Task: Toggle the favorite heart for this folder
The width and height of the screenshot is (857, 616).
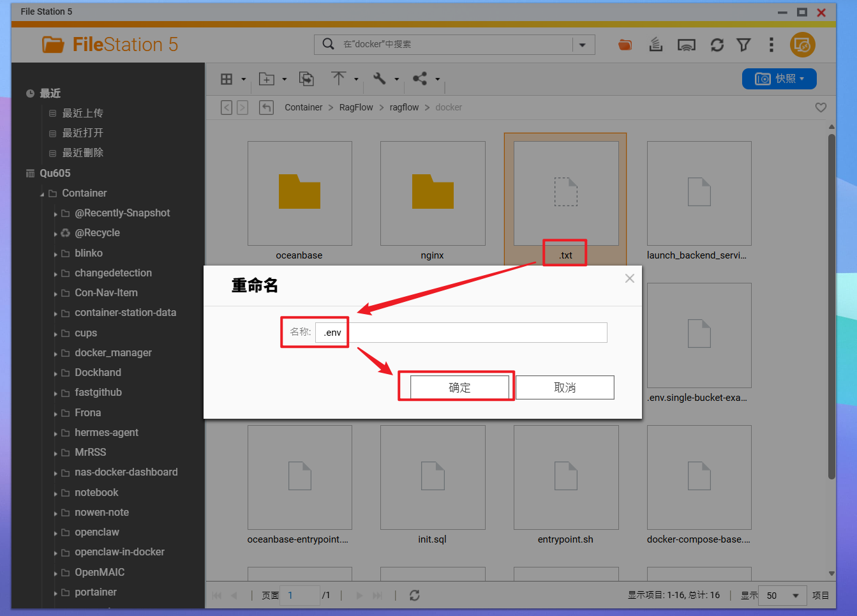Action: (821, 107)
